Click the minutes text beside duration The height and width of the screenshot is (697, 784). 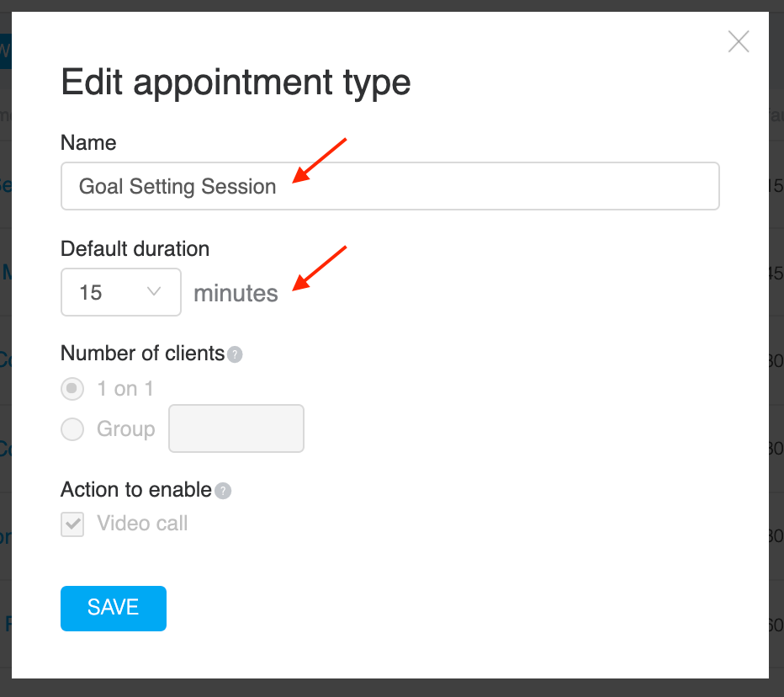pyautogui.click(x=236, y=293)
